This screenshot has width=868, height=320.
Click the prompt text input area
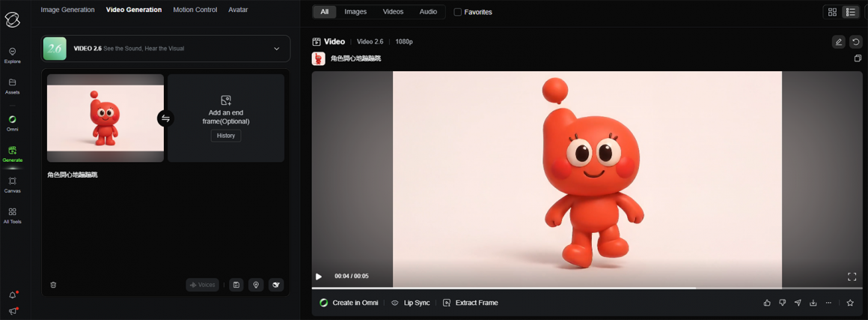(x=165, y=222)
